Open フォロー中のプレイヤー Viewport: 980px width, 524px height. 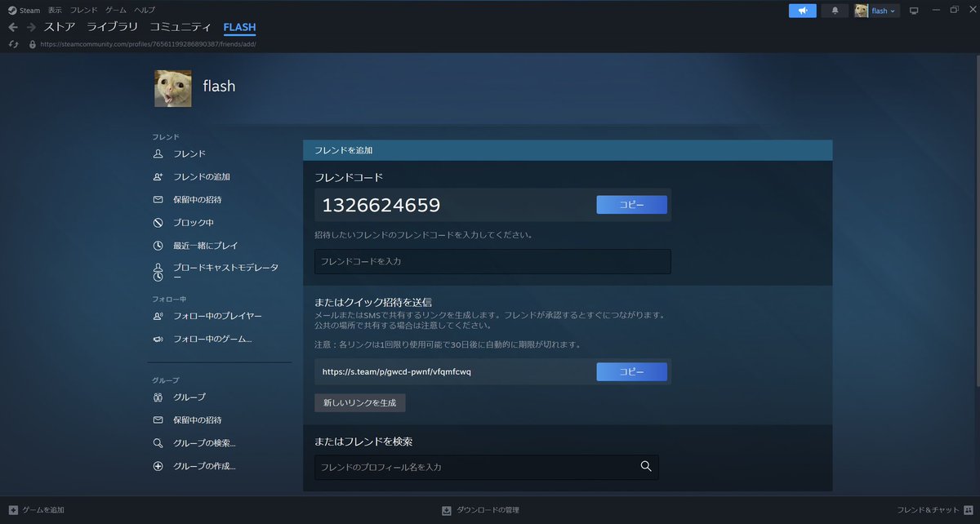click(x=218, y=316)
